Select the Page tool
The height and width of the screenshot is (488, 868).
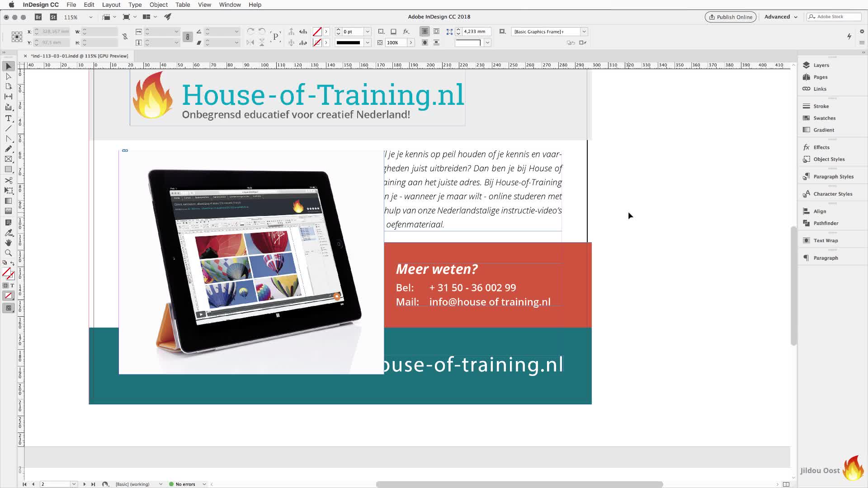(8, 86)
